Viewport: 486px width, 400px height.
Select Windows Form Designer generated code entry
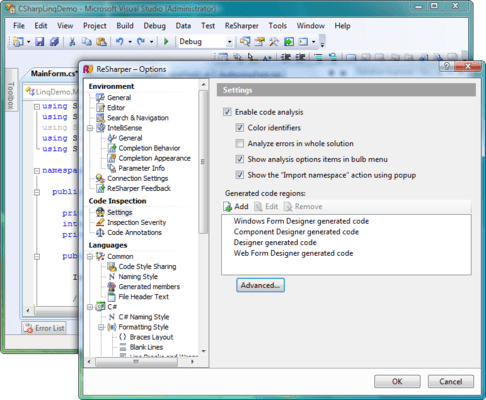click(x=301, y=221)
